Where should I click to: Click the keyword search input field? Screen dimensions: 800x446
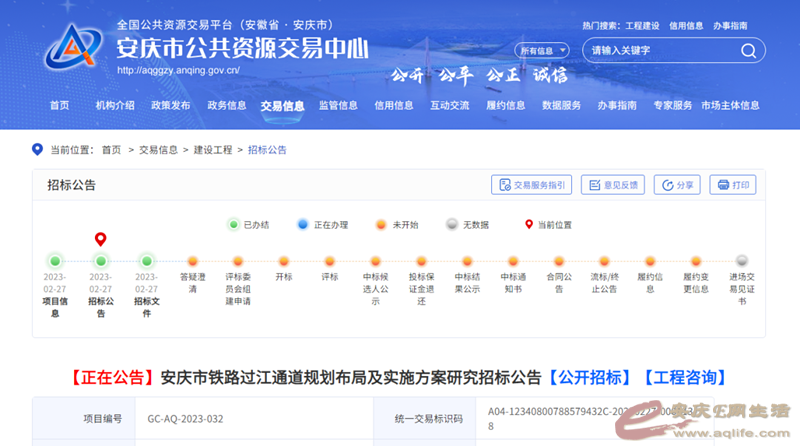click(x=660, y=50)
